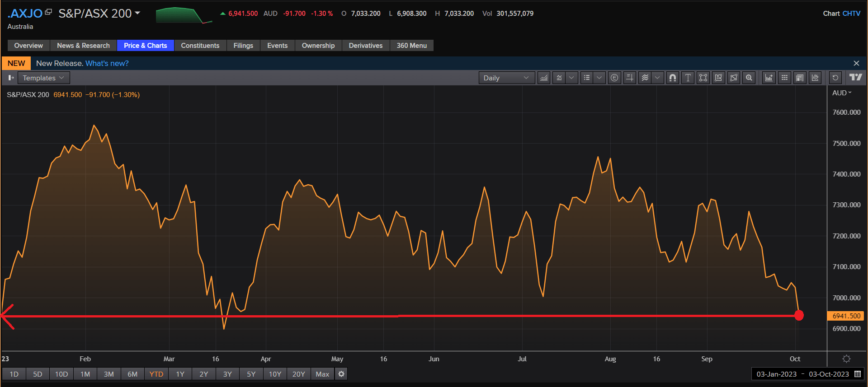Switch range to 6M
The width and height of the screenshot is (868, 387).
[x=132, y=374]
